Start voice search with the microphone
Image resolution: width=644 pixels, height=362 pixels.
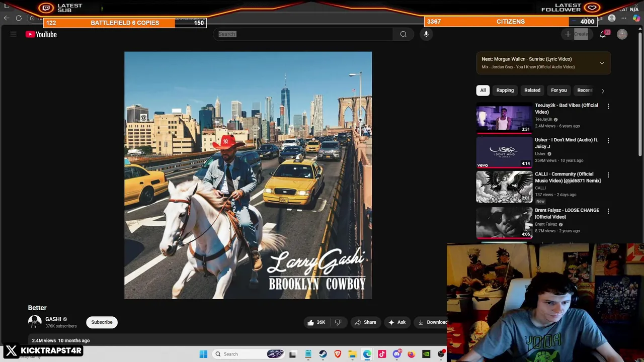(426, 34)
